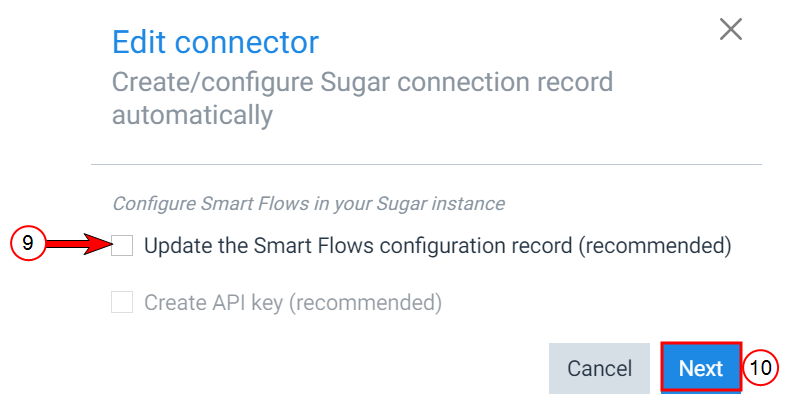The width and height of the screenshot is (790, 411).
Task: Click the dark backdrop left of the dialog
Action: 45,120
